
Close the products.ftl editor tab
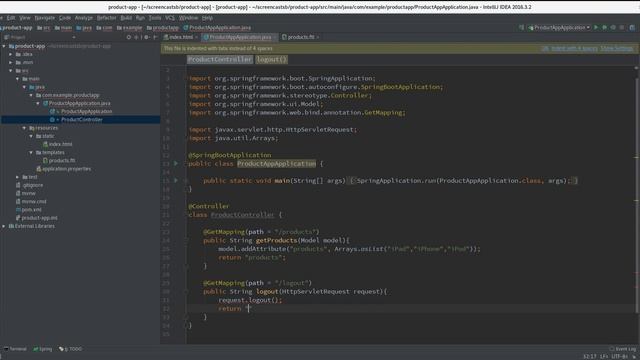coord(318,37)
